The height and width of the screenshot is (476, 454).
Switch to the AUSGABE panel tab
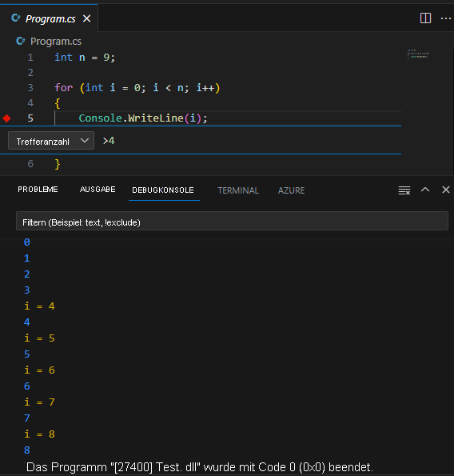click(x=98, y=190)
